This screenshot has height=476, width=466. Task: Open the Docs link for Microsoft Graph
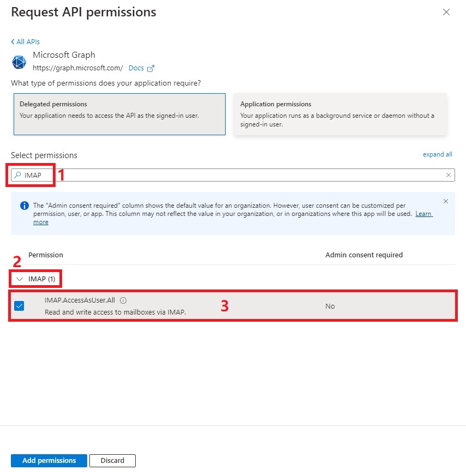click(136, 68)
